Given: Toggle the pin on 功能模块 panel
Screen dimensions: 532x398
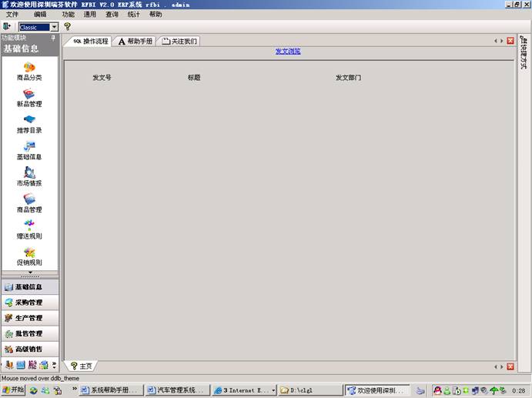Looking at the screenshot, I should tap(53, 38).
